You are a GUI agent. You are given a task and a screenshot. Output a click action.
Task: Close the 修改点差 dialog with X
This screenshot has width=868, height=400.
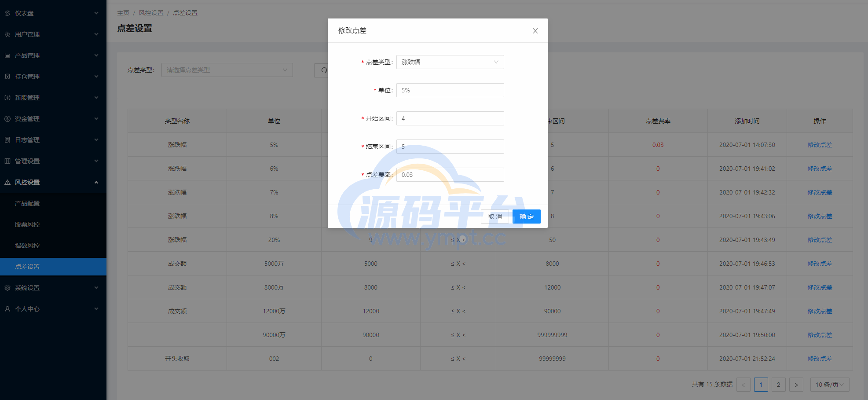tap(535, 31)
